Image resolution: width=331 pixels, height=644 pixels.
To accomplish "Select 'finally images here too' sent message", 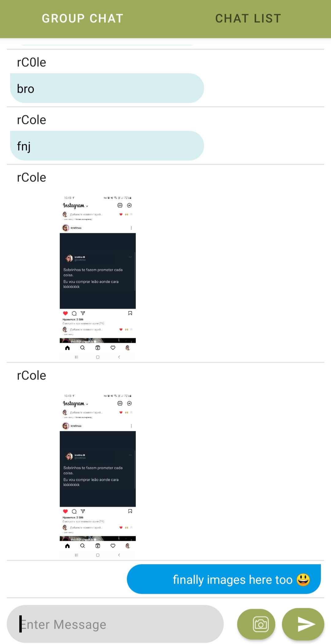I will pos(224,579).
